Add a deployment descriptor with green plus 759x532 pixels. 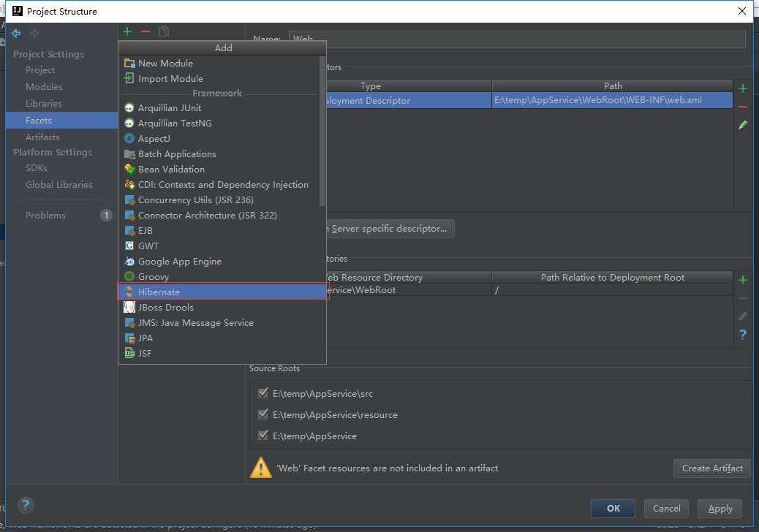click(742, 88)
